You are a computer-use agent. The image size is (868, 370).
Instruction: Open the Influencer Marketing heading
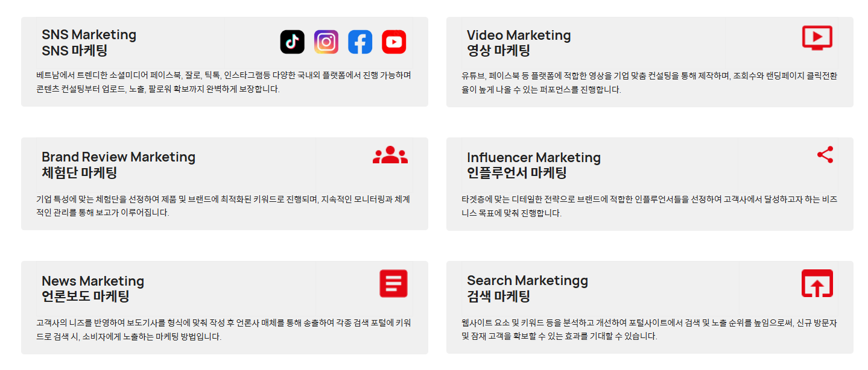(x=533, y=165)
